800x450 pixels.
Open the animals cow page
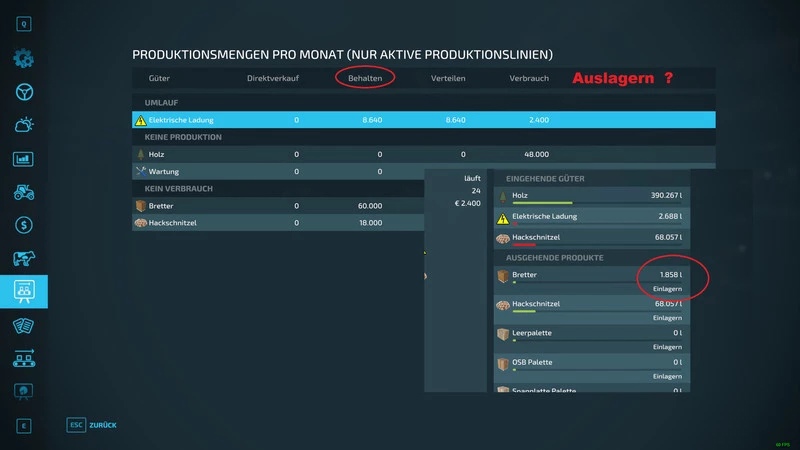pos(24,259)
